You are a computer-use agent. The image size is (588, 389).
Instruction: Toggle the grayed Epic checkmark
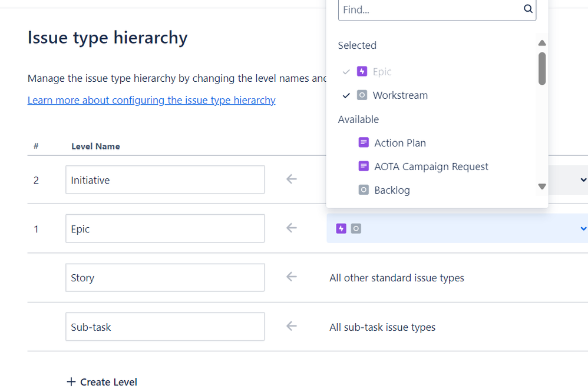click(x=346, y=72)
